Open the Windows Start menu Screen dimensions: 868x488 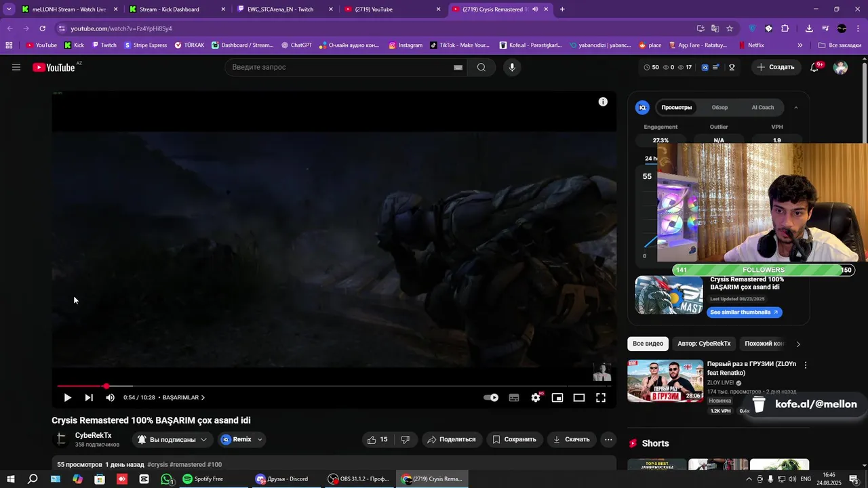10,479
